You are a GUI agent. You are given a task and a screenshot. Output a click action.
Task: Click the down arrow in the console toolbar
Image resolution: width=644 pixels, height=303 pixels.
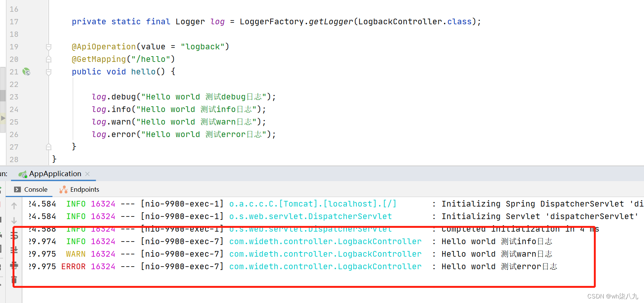14,220
